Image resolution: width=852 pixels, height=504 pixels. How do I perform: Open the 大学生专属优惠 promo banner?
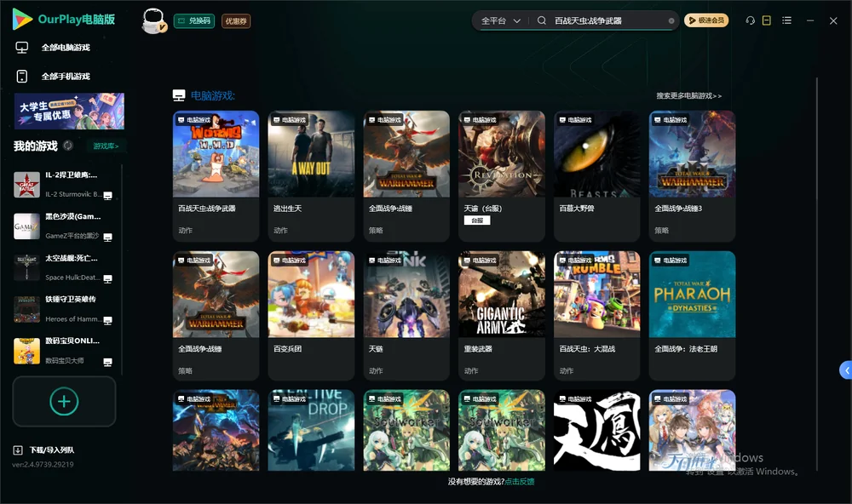coord(69,112)
